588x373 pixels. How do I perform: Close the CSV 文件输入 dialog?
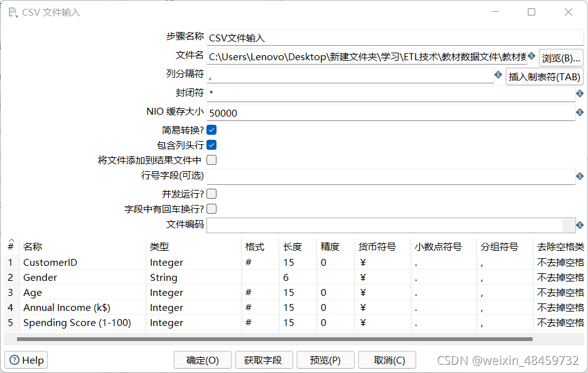(569, 12)
